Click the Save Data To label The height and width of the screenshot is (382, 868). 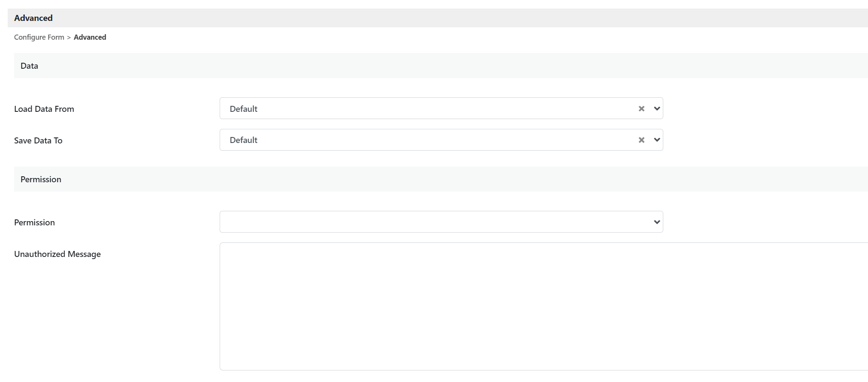[38, 140]
